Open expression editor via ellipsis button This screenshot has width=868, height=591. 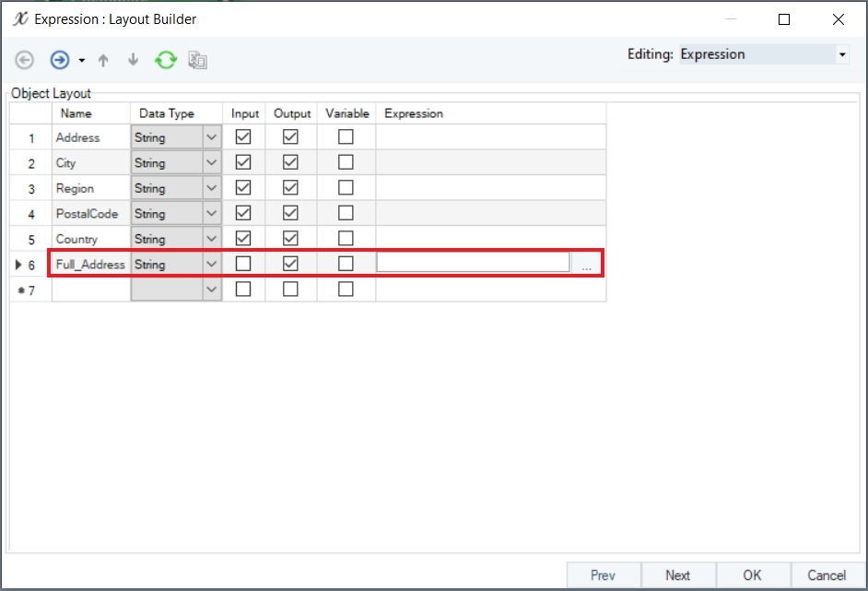587,265
